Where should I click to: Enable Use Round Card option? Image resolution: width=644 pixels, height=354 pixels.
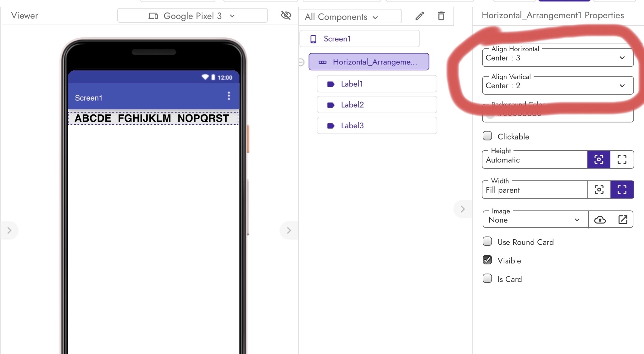point(487,241)
